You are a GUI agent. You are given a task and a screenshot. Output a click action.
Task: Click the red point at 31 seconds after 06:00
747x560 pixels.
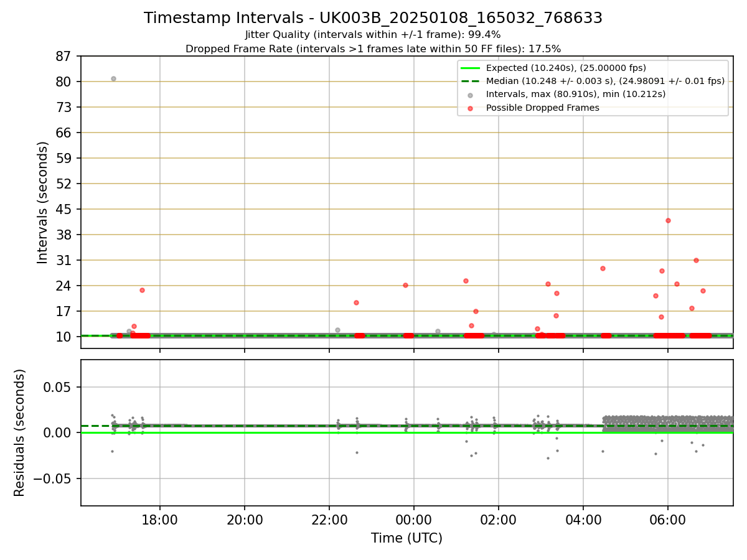tap(696, 260)
